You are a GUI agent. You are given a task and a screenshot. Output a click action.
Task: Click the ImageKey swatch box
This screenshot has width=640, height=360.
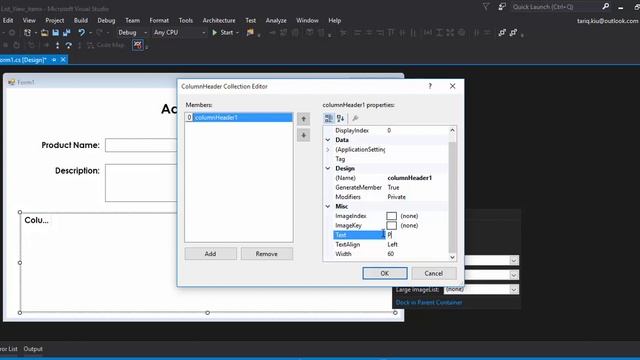tap(391, 225)
